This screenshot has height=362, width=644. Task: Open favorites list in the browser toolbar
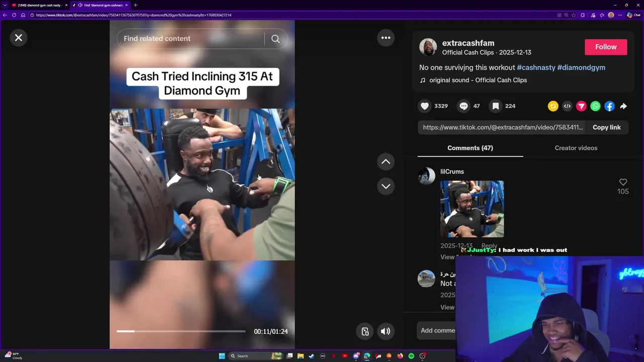point(602,15)
